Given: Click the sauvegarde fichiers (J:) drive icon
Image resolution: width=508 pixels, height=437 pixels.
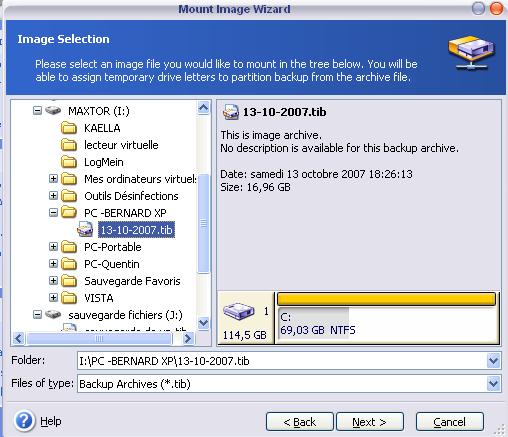Looking at the screenshot, I should pyautogui.click(x=53, y=314).
